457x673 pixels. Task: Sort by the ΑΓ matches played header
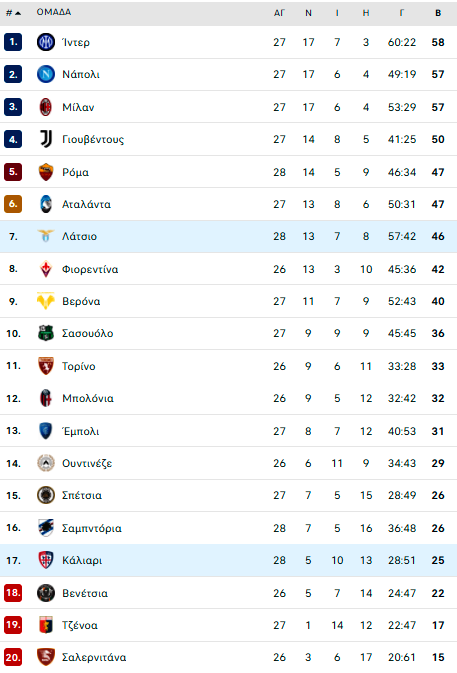(x=279, y=13)
